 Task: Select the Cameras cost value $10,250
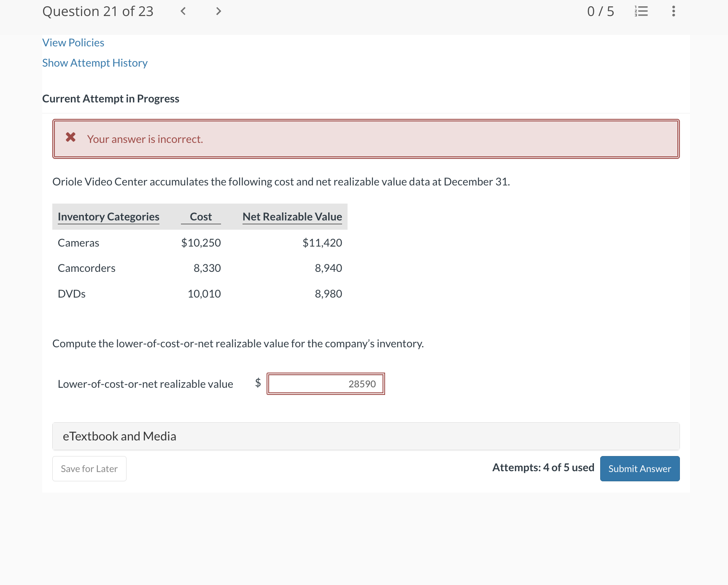click(201, 243)
